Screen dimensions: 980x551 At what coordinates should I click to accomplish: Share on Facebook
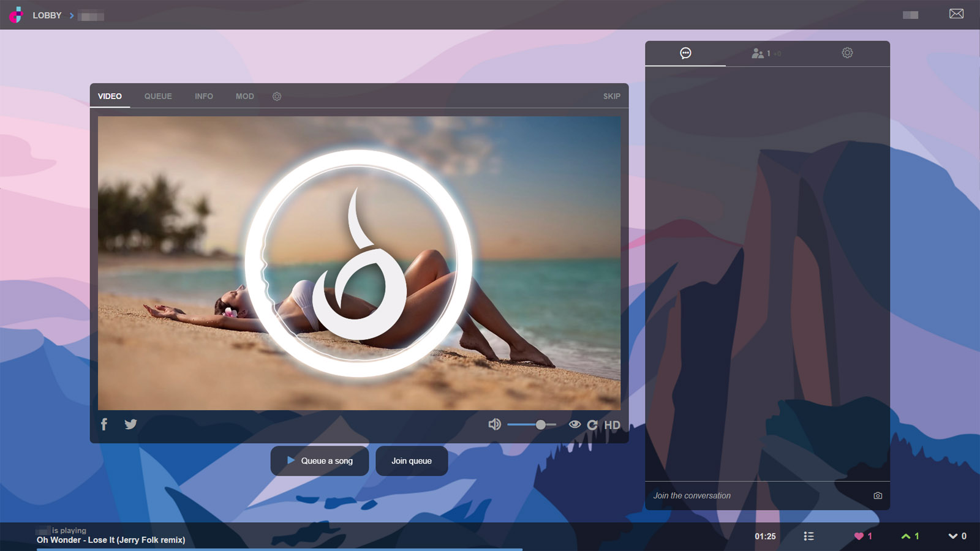pyautogui.click(x=104, y=424)
